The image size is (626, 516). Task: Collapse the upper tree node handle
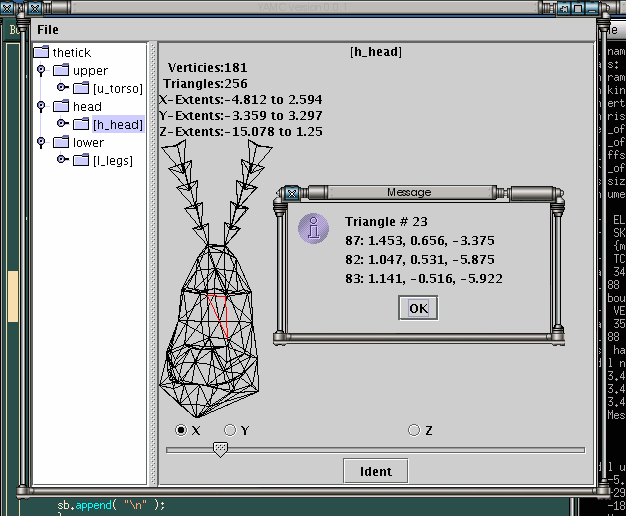(41, 70)
